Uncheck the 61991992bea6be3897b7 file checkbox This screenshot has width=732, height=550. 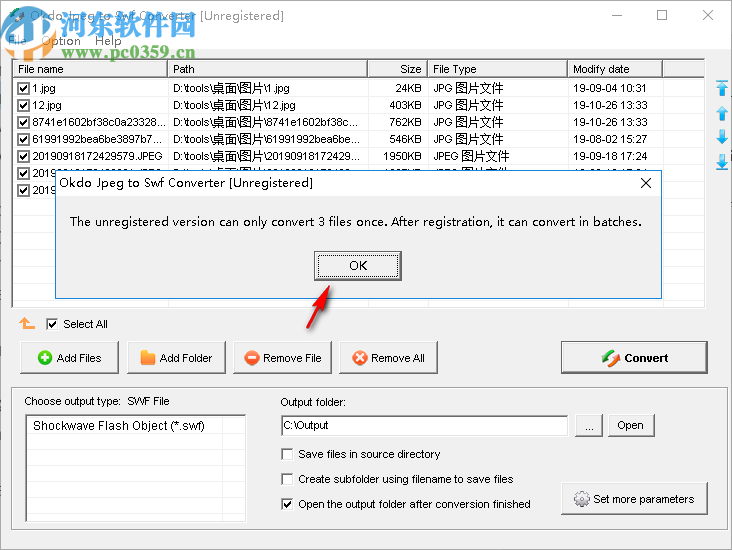coord(23,139)
